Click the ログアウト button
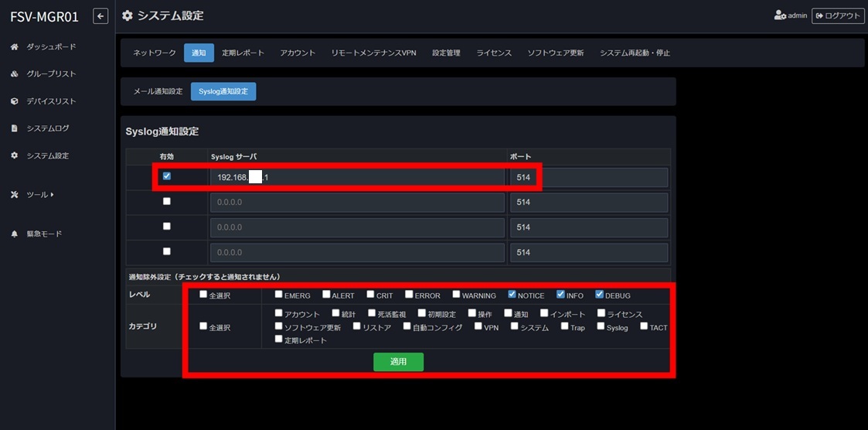This screenshot has width=868, height=430. click(x=838, y=16)
